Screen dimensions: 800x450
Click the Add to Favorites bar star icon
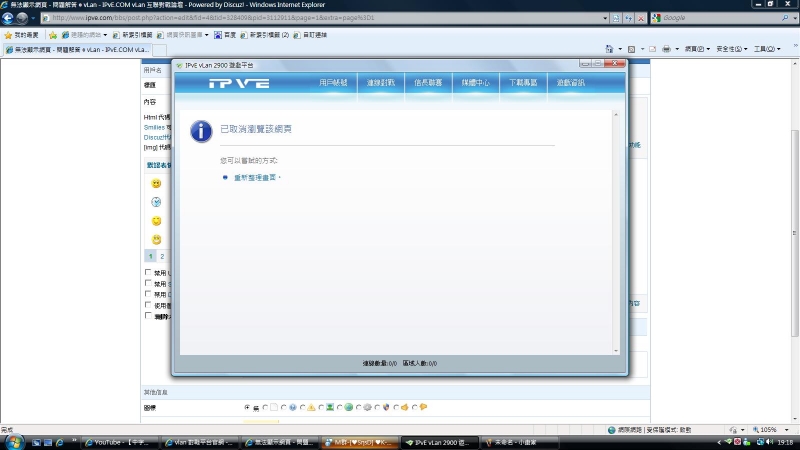coord(53,35)
